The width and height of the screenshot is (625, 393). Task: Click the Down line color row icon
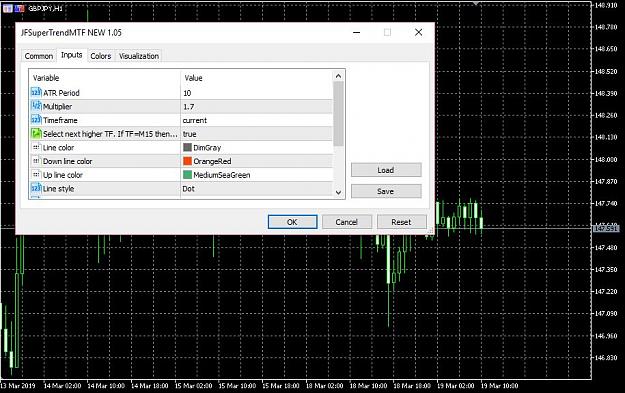pyautogui.click(x=36, y=161)
